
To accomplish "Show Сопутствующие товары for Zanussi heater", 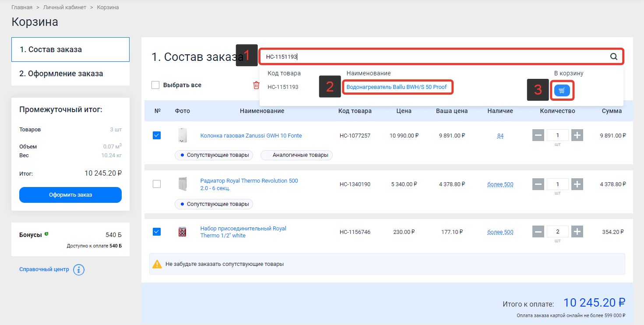I will [x=214, y=155].
